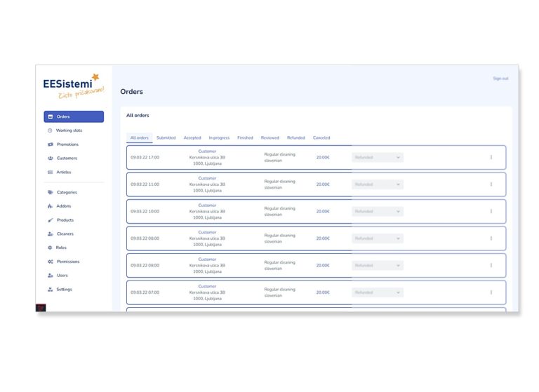Open the Articles menu label
Viewport: 539px width, 392px height.
pos(64,172)
